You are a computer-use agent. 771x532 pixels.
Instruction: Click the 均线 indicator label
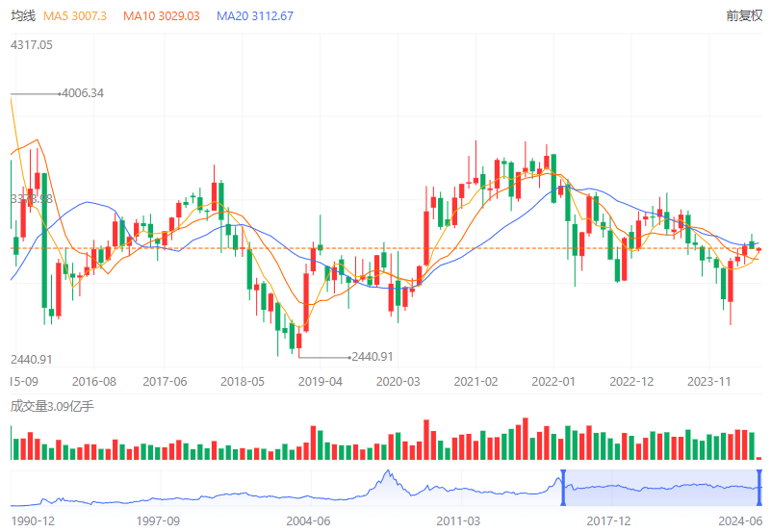23,16
